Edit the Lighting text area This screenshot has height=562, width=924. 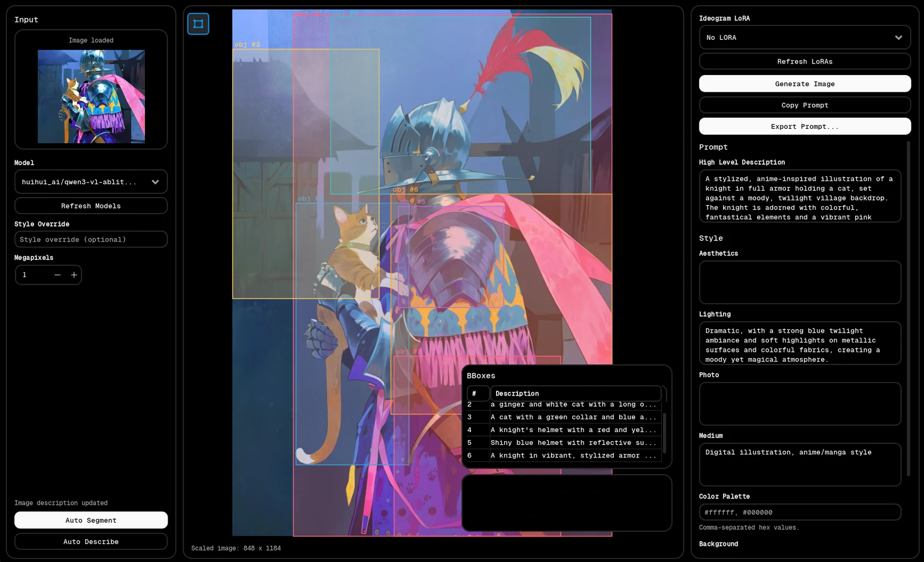tap(800, 343)
